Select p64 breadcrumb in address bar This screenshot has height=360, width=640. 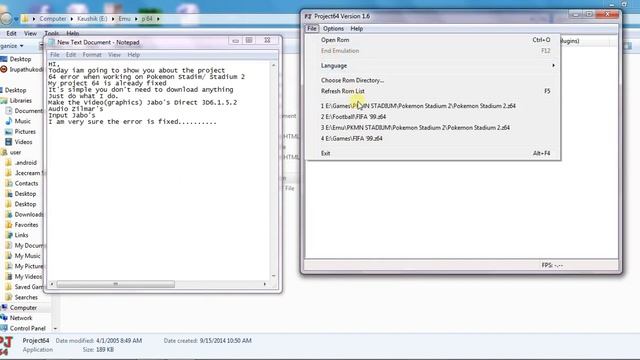tap(147, 19)
